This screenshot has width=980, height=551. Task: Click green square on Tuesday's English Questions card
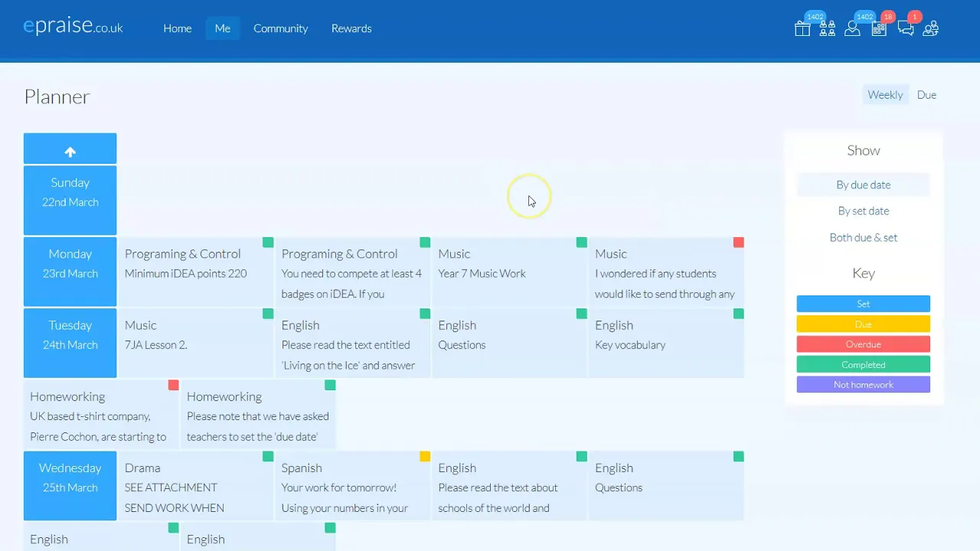coord(582,314)
